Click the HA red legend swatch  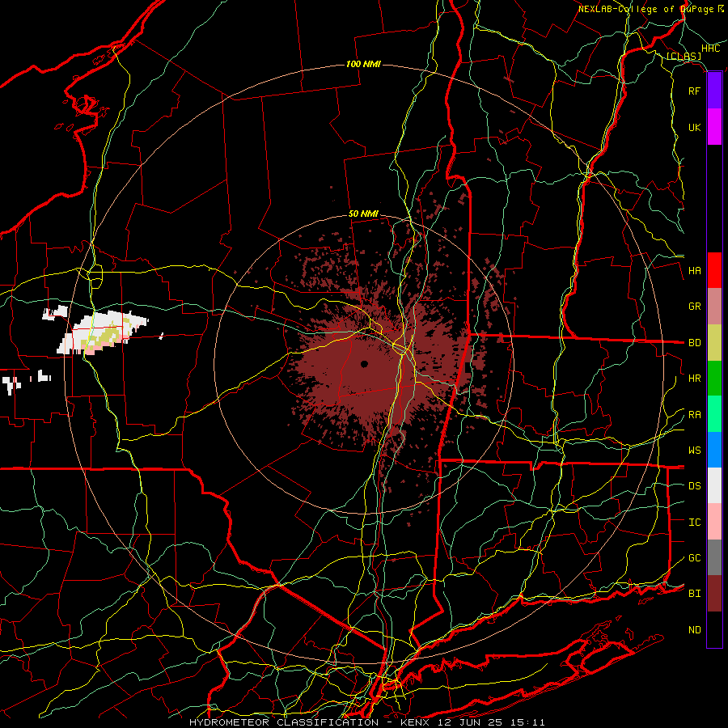(x=714, y=270)
